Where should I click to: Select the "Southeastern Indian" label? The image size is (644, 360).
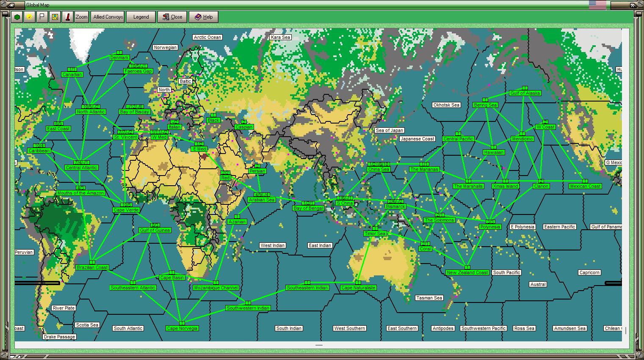(x=307, y=288)
